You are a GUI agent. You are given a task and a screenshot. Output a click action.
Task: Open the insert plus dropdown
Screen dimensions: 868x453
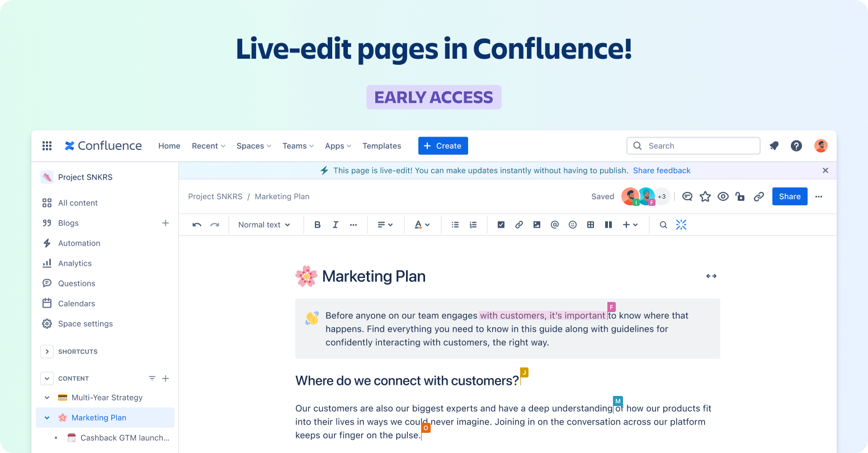630,225
